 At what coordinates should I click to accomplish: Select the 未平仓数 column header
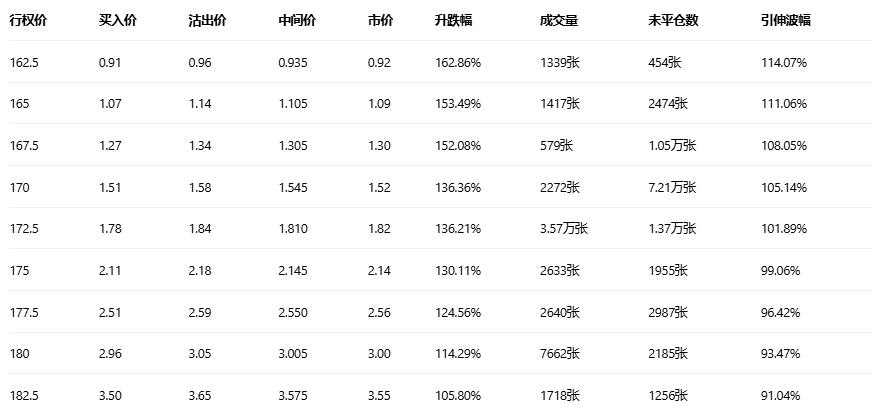click(x=671, y=20)
